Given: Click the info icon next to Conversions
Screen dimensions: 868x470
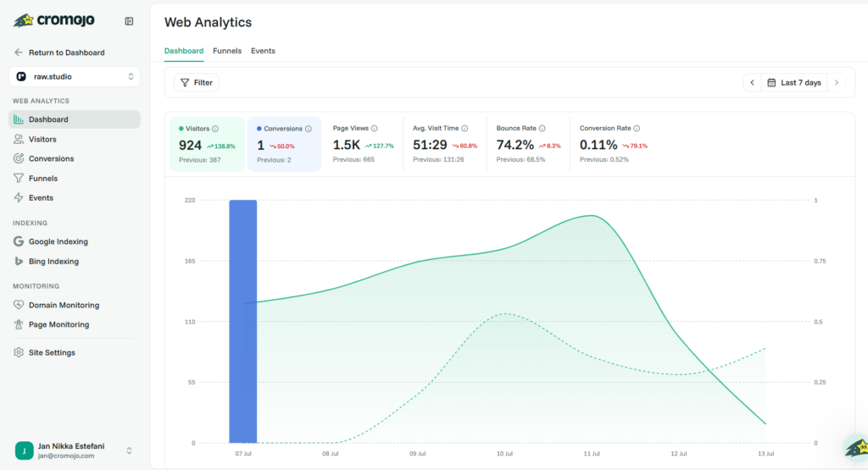Looking at the screenshot, I should click(309, 129).
